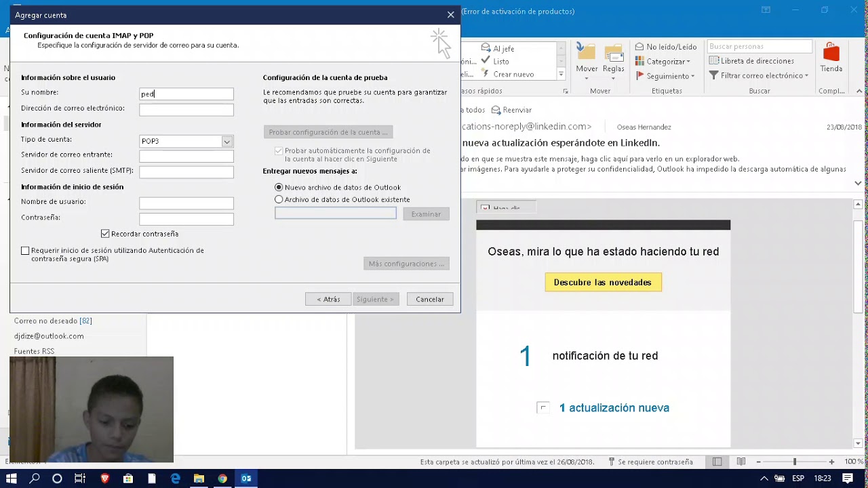Click the Buscar personas search box
This screenshot has height=488, width=868.
point(759,47)
